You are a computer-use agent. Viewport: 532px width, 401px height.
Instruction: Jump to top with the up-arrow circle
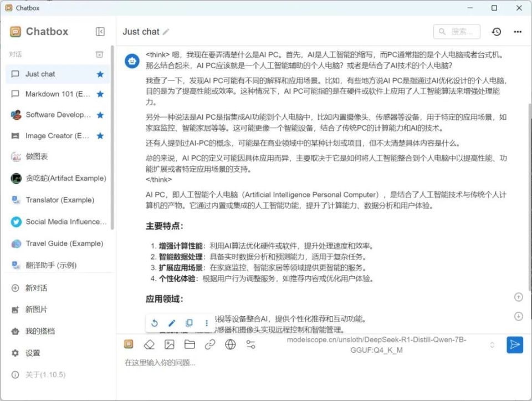[519, 297]
